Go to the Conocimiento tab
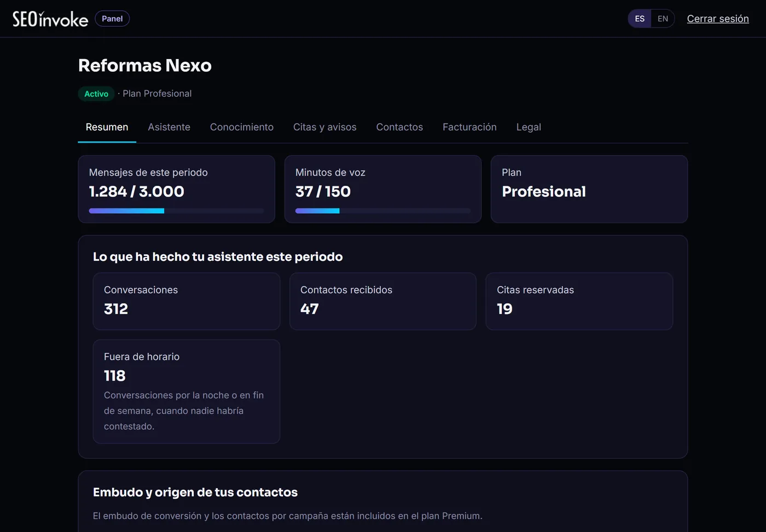Viewport: 766px width, 532px height. coord(242,127)
